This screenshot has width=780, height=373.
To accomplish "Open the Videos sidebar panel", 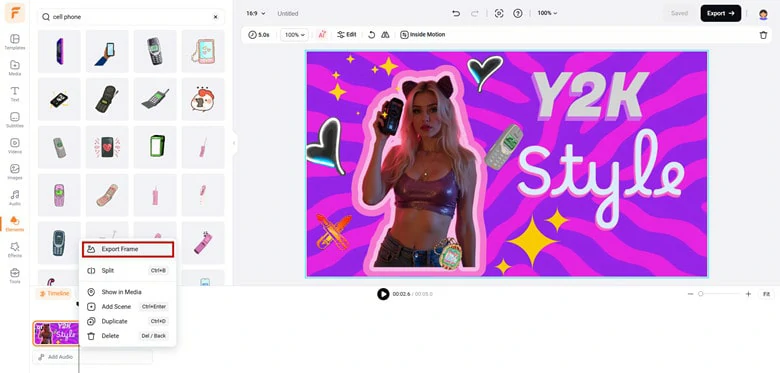I will 14,145.
